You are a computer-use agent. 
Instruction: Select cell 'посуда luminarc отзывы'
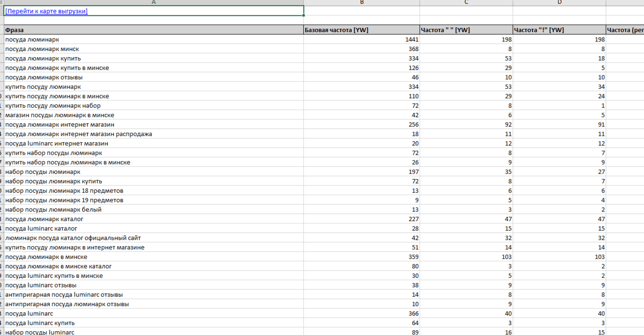click(x=154, y=285)
